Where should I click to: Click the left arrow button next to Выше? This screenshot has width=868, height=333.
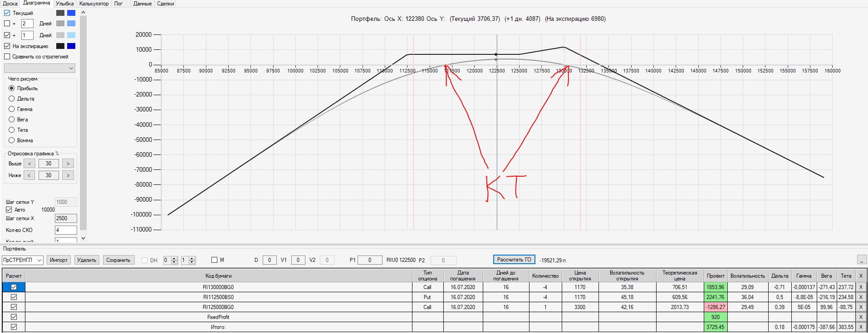click(29, 164)
